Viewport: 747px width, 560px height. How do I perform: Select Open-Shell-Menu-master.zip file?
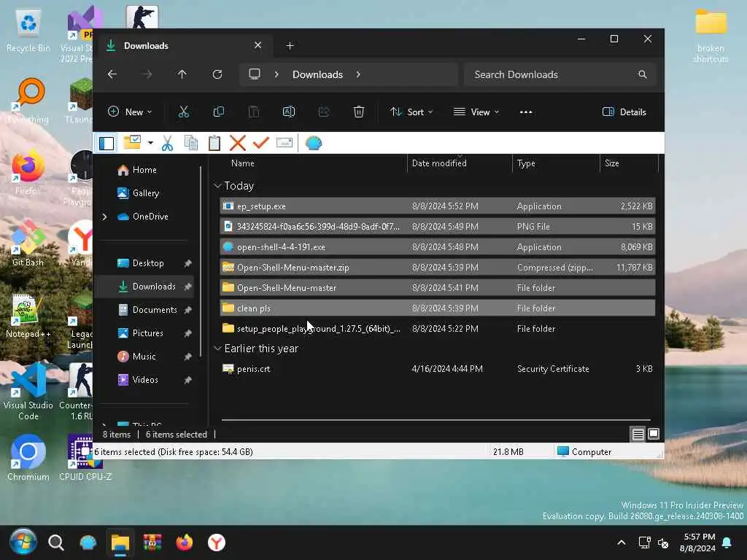tap(438, 268)
